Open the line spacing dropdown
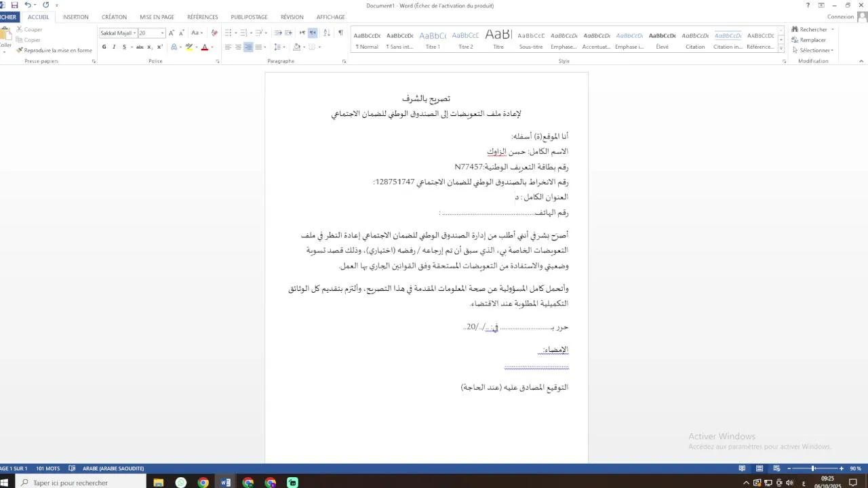 (278, 47)
